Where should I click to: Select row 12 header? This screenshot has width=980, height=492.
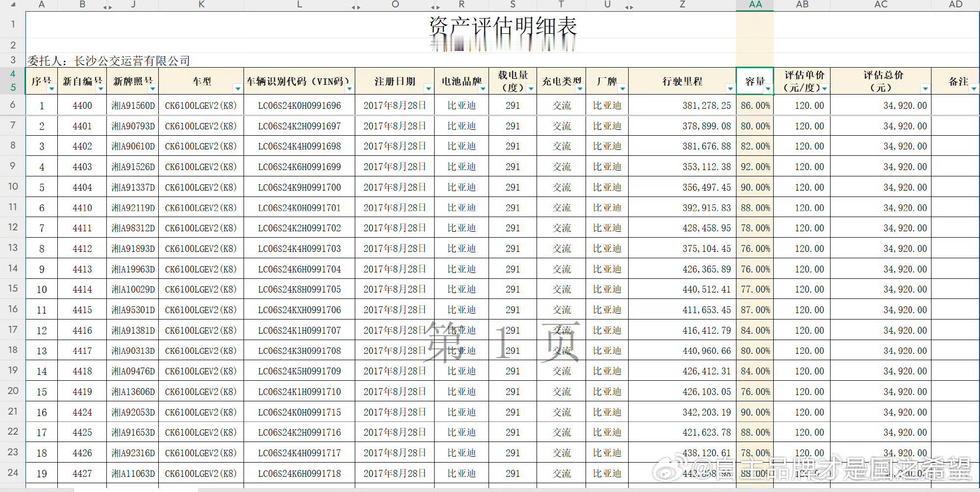pos(13,227)
